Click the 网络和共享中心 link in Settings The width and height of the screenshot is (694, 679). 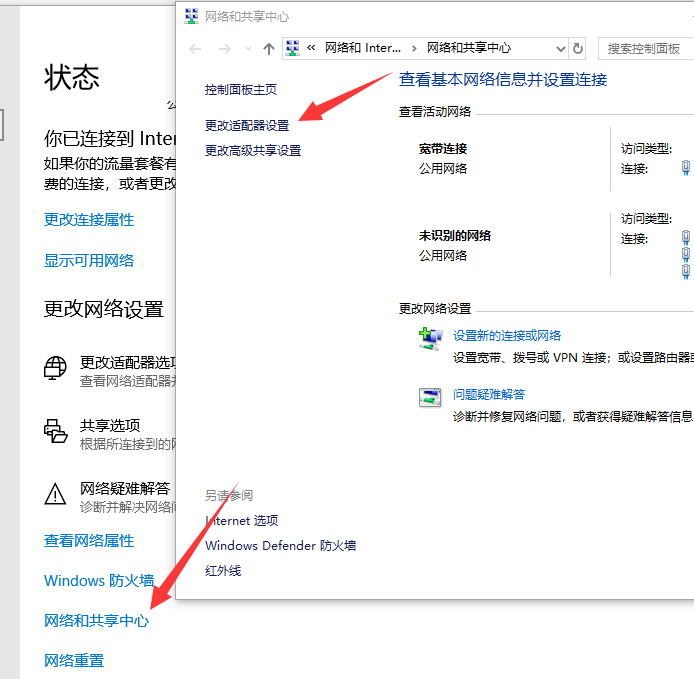[x=96, y=620]
